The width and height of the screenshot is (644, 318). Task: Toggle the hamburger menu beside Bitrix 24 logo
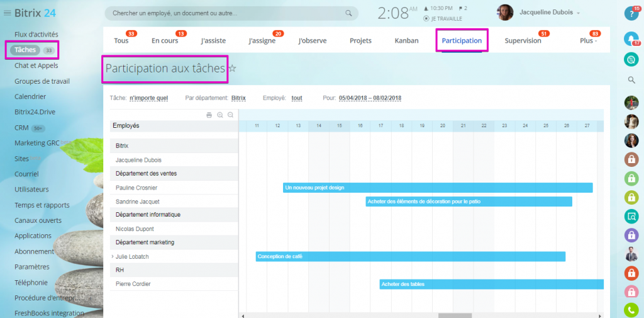pos(7,13)
